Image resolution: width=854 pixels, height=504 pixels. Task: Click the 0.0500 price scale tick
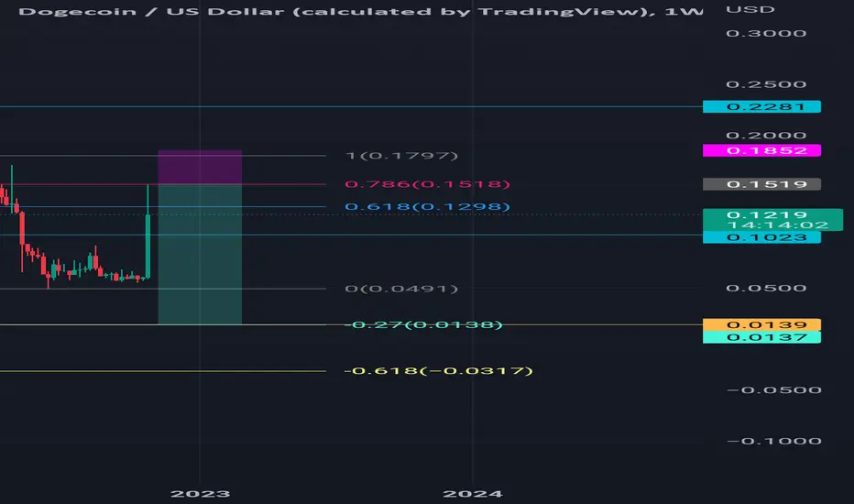pyautogui.click(x=766, y=289)
